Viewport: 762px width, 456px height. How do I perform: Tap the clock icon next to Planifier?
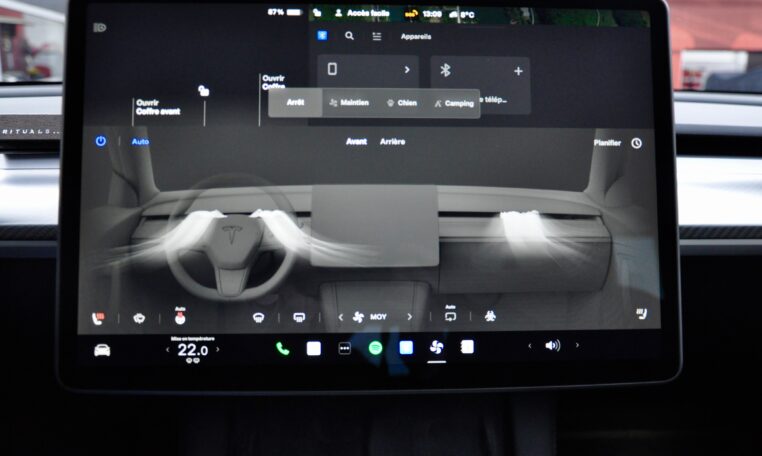(637, 143)
